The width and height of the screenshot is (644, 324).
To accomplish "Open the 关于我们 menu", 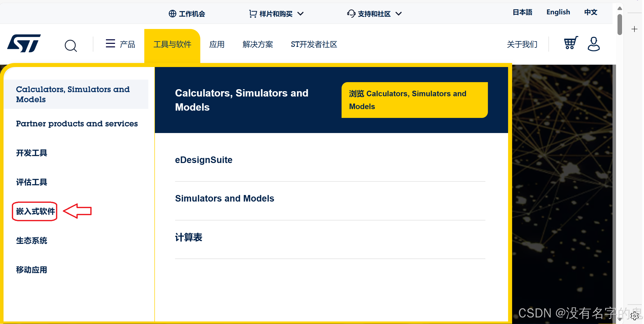I will [x=522, y=44].
